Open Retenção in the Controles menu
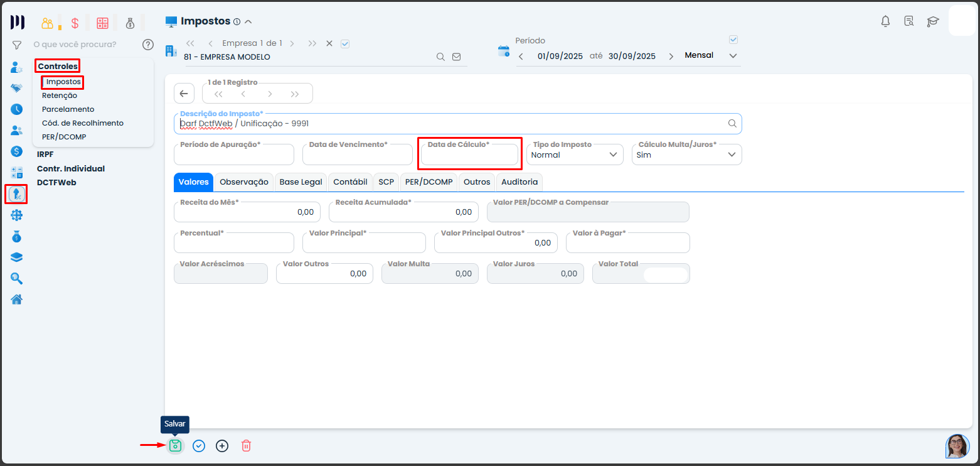The image size is (980, 466). (x=60, y=95)
